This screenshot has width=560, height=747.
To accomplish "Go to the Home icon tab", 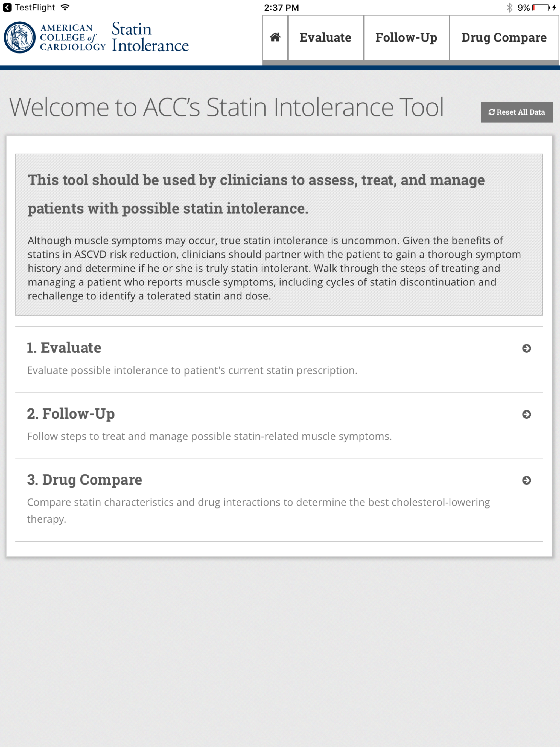I will pos(275,37).
